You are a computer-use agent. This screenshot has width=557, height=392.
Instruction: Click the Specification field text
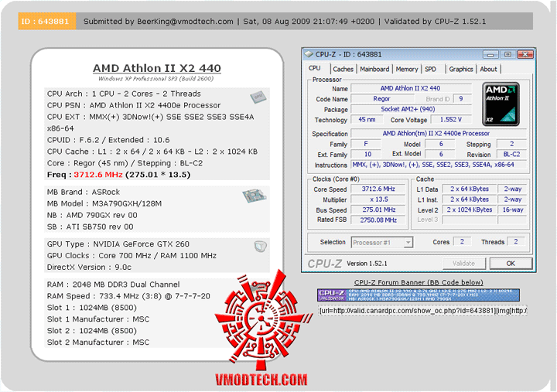tap(439, 134)
